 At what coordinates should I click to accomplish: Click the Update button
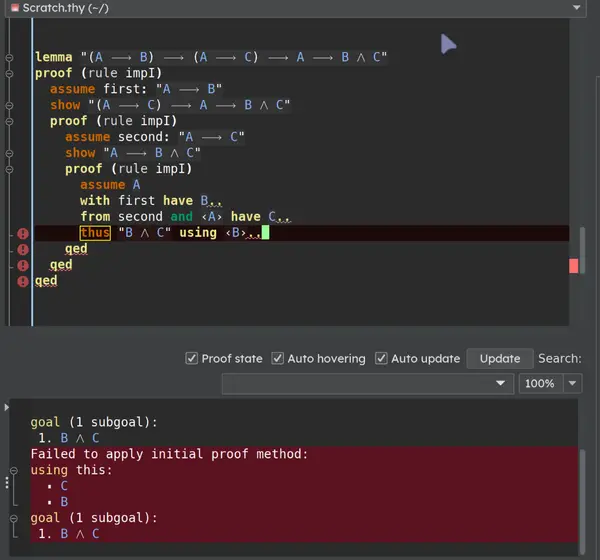point(500,358)
